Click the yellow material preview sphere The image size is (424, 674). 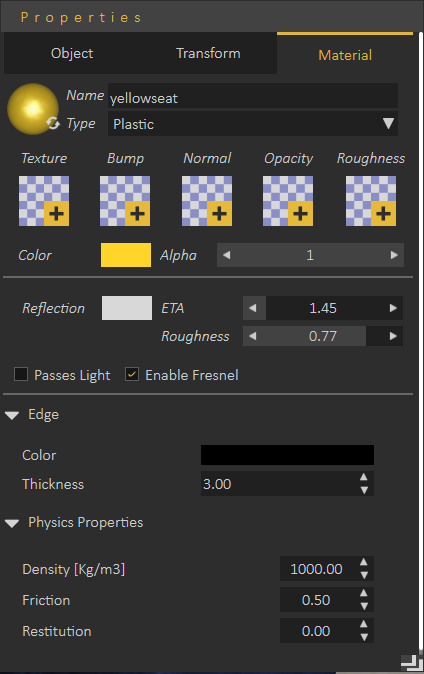(x=33, y=109)
